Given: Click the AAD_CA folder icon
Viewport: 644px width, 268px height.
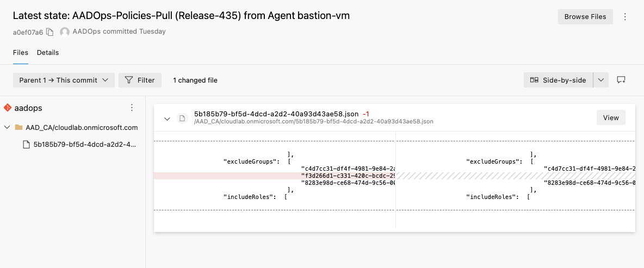Looking at the screenshot, I should pyautogui.click(x=18, y=128).
